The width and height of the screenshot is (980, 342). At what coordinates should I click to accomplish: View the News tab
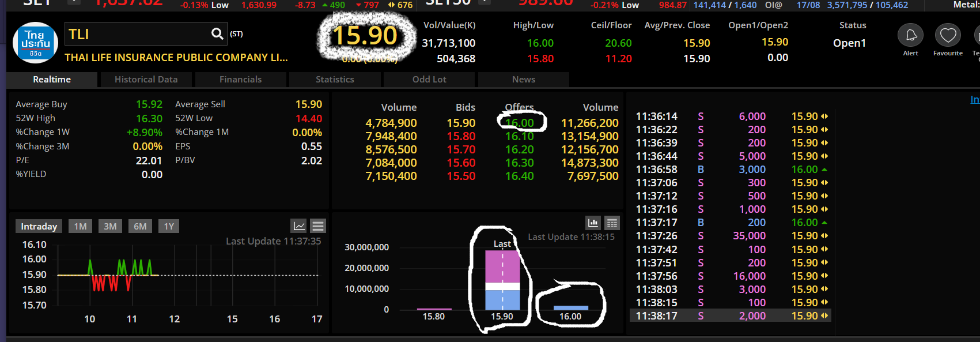click(x=524, y=80)
